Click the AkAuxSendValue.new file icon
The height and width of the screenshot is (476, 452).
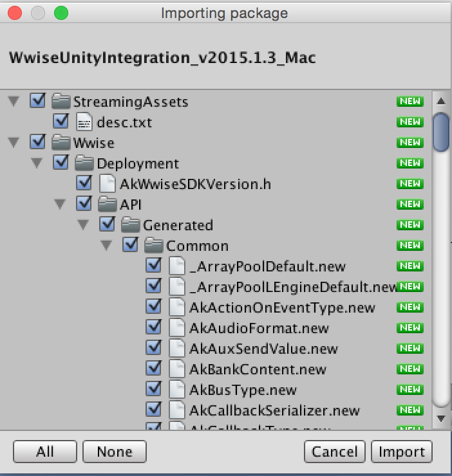[x=176, y=349]
